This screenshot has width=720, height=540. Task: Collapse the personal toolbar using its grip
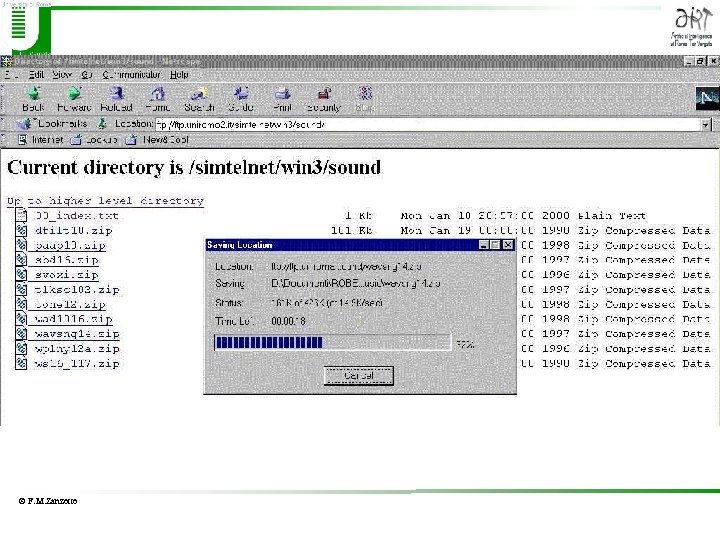tap(5, 140)
